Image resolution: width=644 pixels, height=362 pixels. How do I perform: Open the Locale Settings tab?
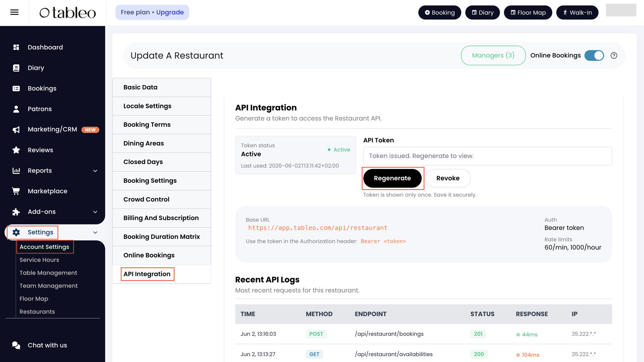tap(162, 106)
